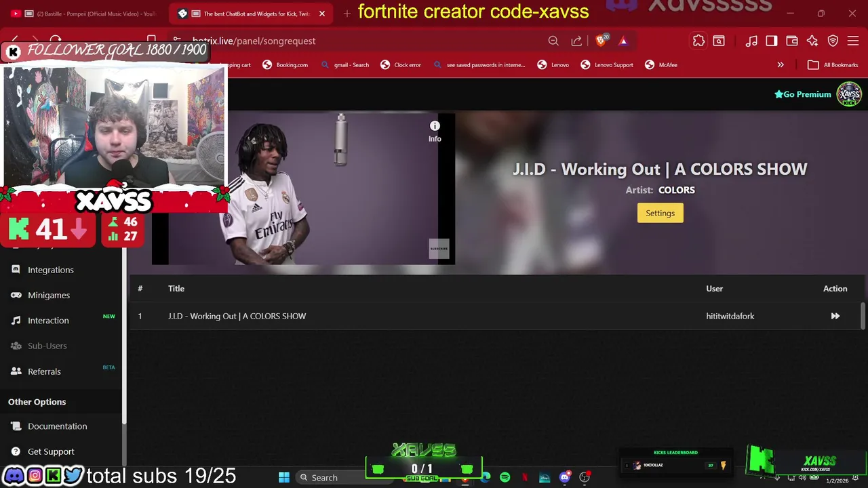The image size is (868, 488).
Task: Open the Lenovo Support bookmark
Action: (607, 65)
